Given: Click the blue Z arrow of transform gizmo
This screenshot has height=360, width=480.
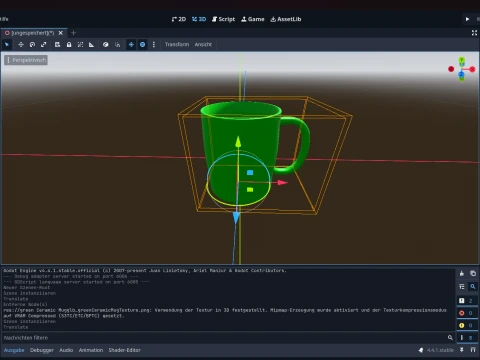Looking at the screenshot, I should tap(236, 217).
